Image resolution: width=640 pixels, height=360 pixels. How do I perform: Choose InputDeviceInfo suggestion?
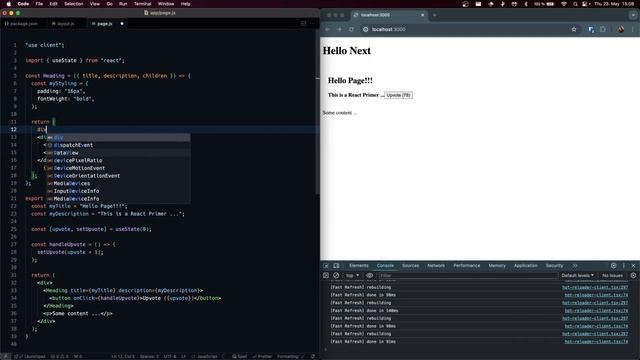tap(118, 191)
